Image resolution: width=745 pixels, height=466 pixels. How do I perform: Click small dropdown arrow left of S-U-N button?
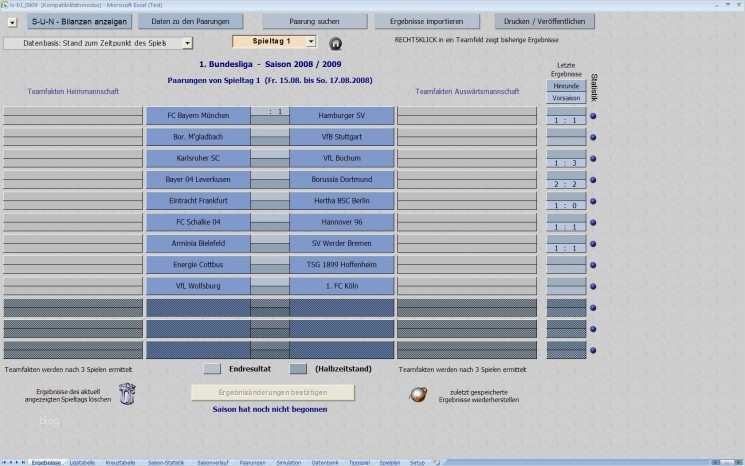click(12, 22)
